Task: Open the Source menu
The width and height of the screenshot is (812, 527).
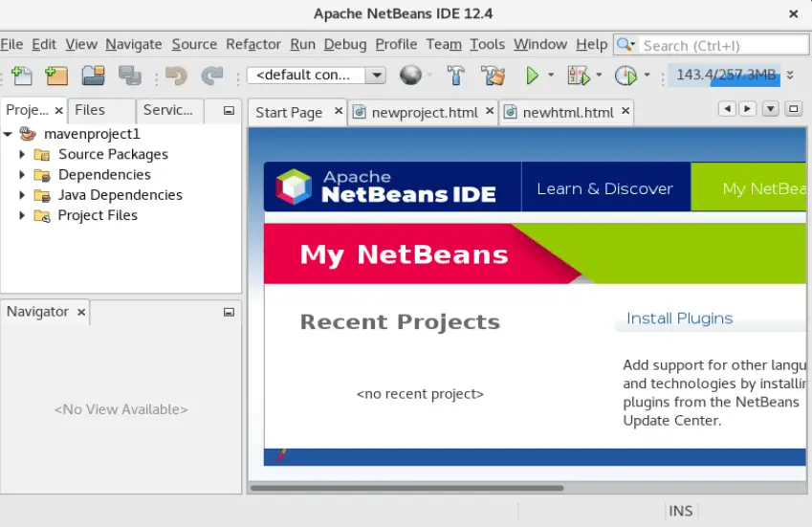Action: (x=194, y=45)
